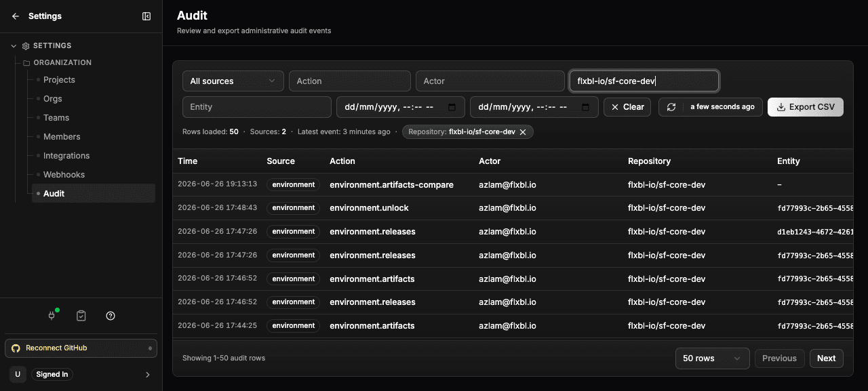Click the Export CSV button
The height and width of the screenshot is (391, 868).
[806, 107]
